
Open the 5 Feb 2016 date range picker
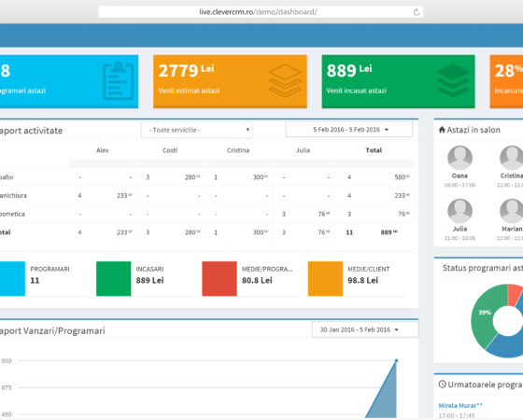pos(349,130)
